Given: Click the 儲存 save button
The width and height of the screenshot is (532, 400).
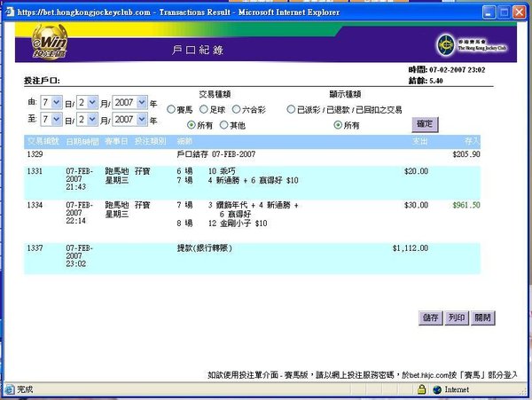Looking at the screenshot, I should (431, 318).
